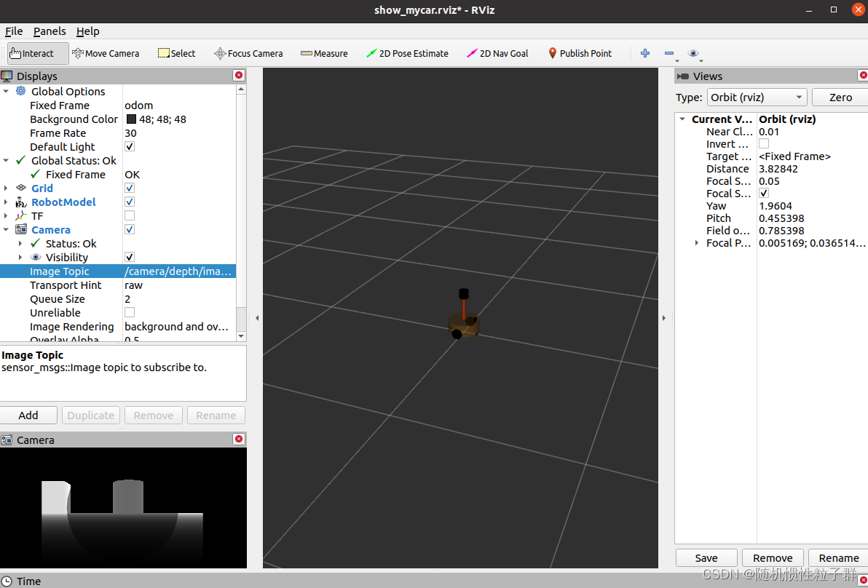Expand the RobotModel display node
This screenshot has width=868, height=588.
[x=6, y=202]
